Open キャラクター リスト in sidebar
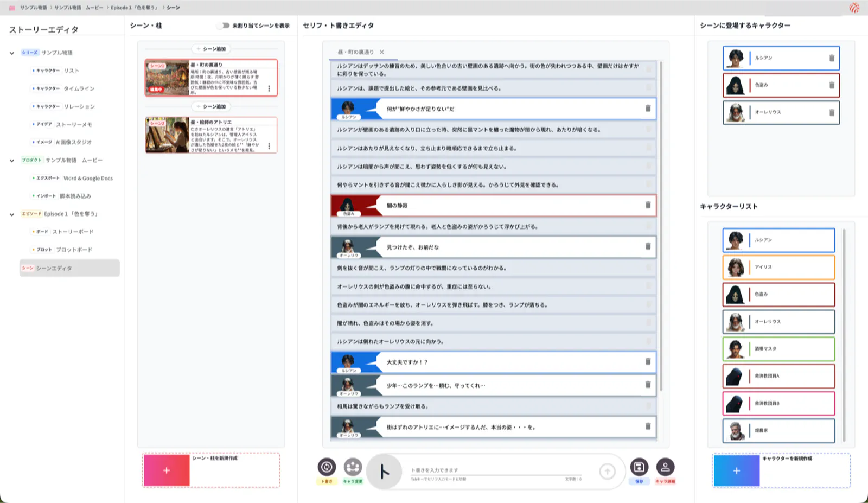The height and width of the screenshot is (503, 868). coord(55,71)
